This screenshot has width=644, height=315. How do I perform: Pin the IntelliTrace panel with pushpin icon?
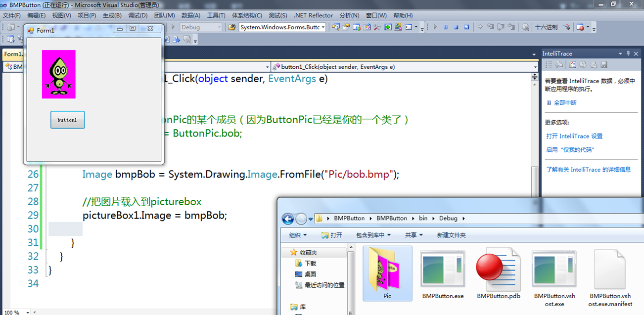[x=628, y=53]
